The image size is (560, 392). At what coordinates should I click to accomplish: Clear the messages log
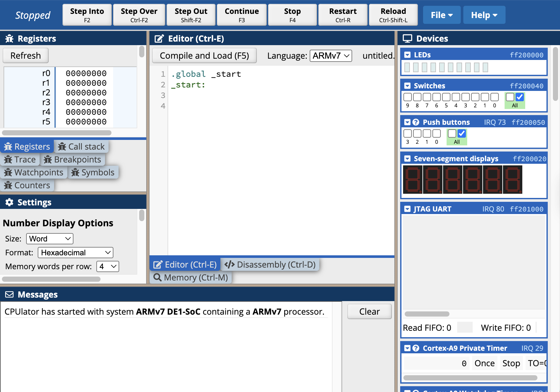pyautogui.click(x=369, y=311)
